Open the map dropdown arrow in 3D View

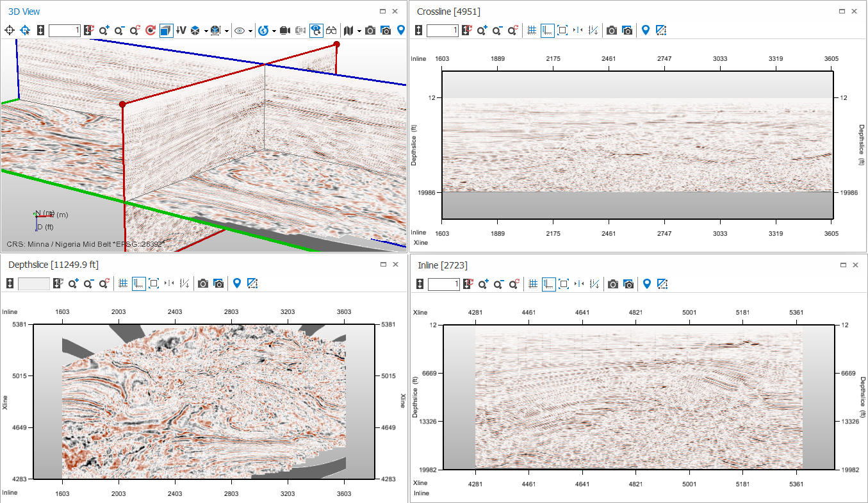coord(359,31)
